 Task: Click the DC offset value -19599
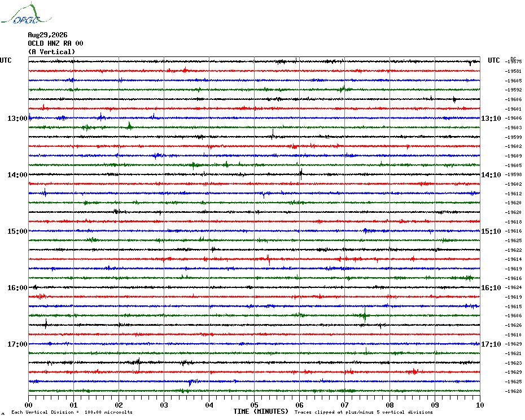[513, 137]
